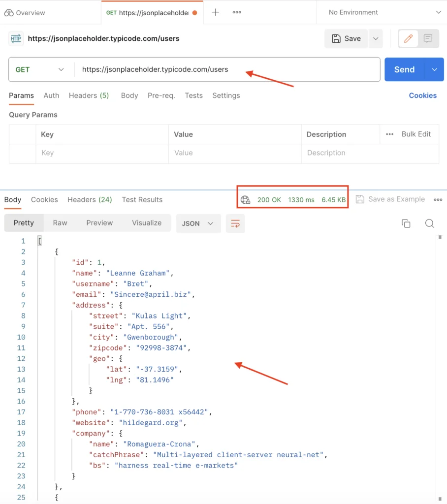Click the "Gwenborough" city value
447x504 pixels.
tap(151, 337)
